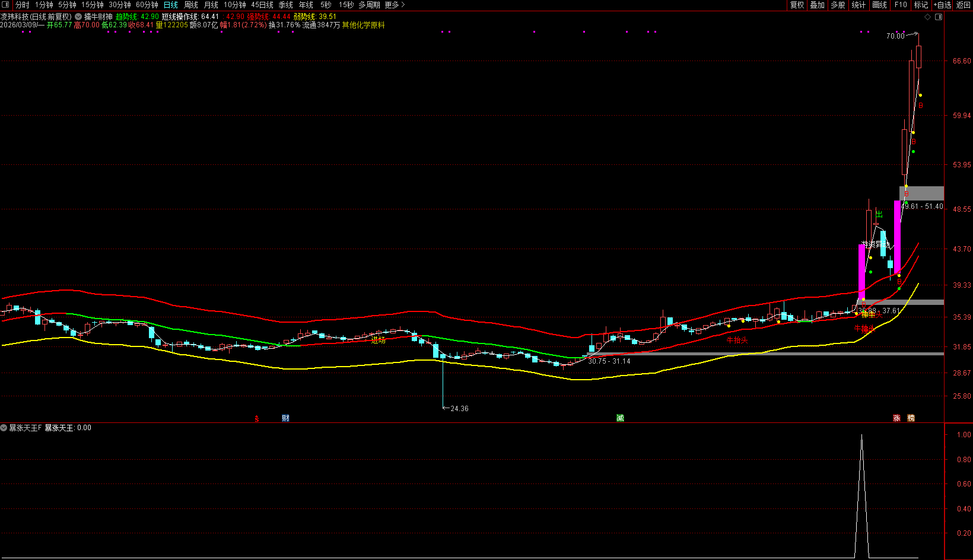
Task: Click the red 涨 event marker
Action: tap(896, 418)
